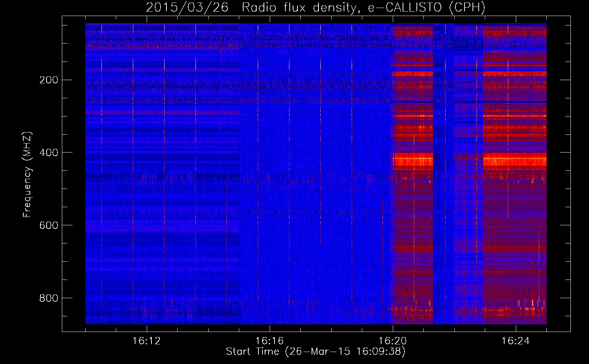Screen dimensions: 589x364
Task: Click the 16:12 time tick label
Action: [146, 341]
